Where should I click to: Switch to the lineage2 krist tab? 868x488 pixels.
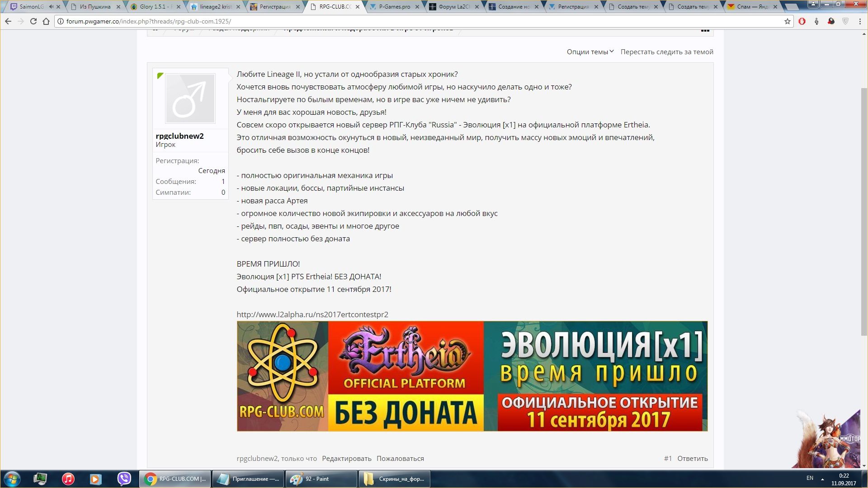(x=215, y=7)
